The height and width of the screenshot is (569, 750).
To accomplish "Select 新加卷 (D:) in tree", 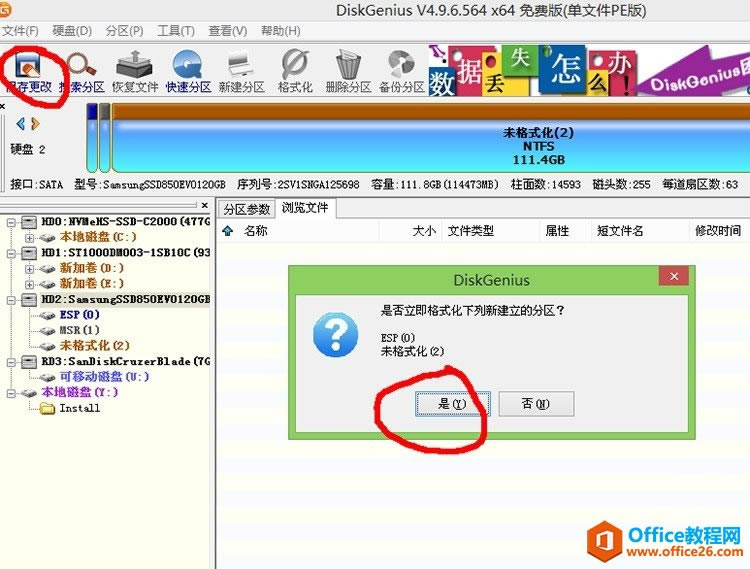I will tap(91, 268).
